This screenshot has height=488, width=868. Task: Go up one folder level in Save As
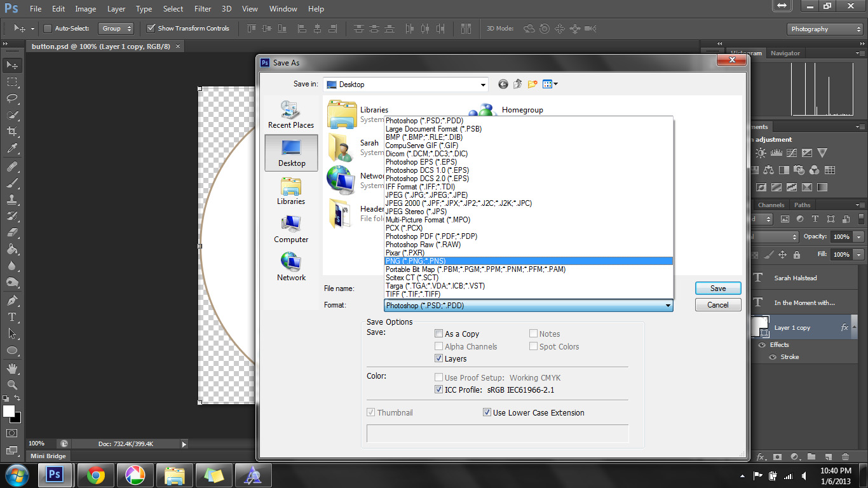[518, 84]
